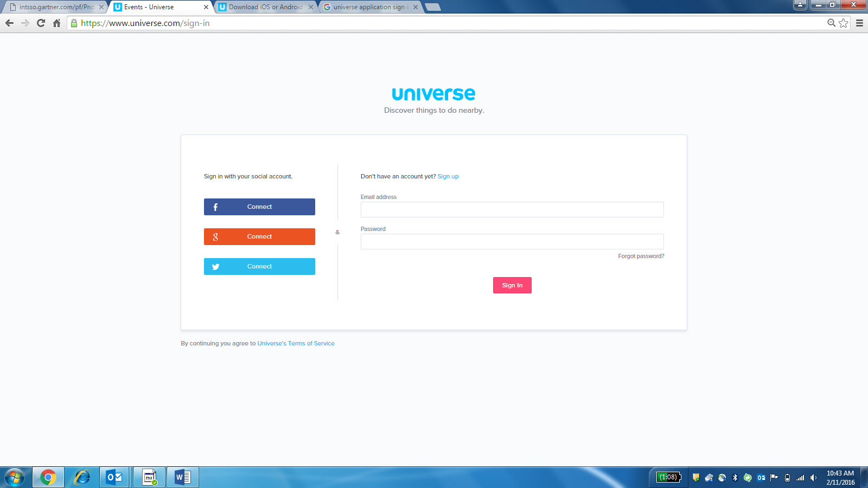This screenshot has width=868, height=488.
Task: Check the battery time remaining indicator
Action: click(668, 477)
